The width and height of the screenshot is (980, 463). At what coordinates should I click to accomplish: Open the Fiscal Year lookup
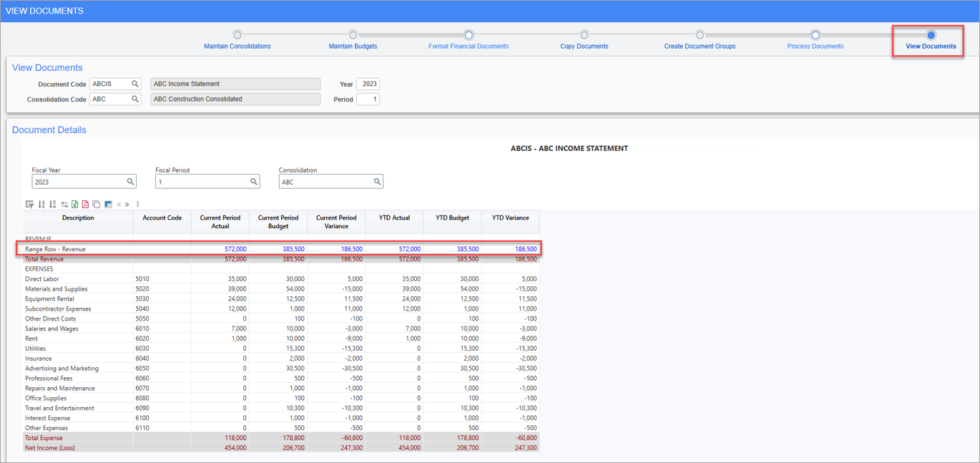[x=130, y=181]
